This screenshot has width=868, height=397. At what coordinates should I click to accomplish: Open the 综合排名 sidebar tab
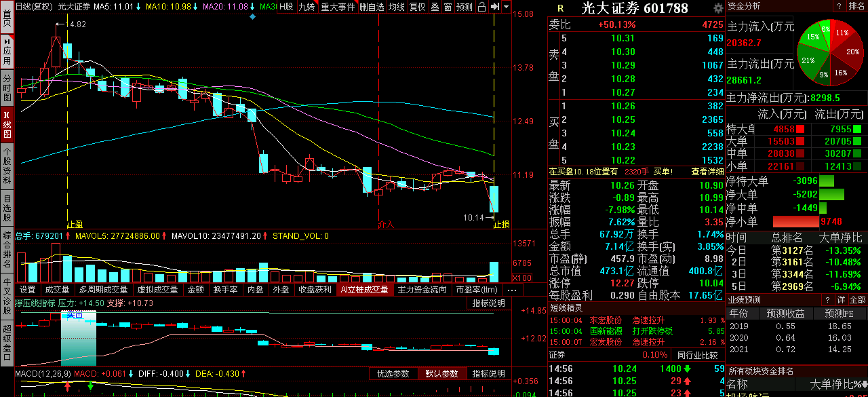tap(7, 250)
